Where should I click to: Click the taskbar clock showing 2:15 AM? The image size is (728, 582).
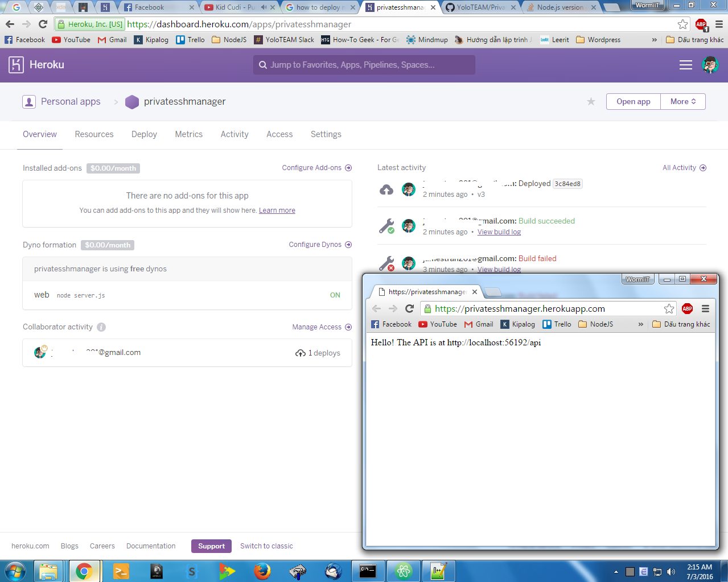tap(700, 572)
